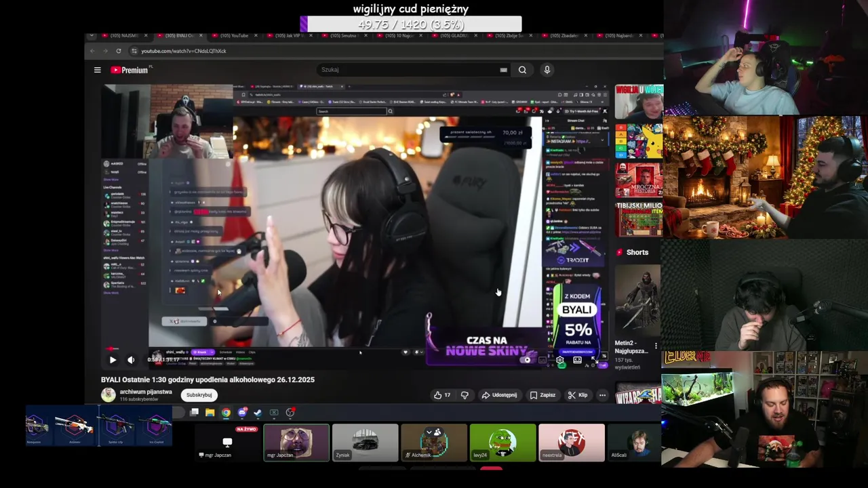This screenshot has height=488, width=868.
Task: Switch to the "(105) NAJSM..." tab
Action: click(x=125, y=35)
